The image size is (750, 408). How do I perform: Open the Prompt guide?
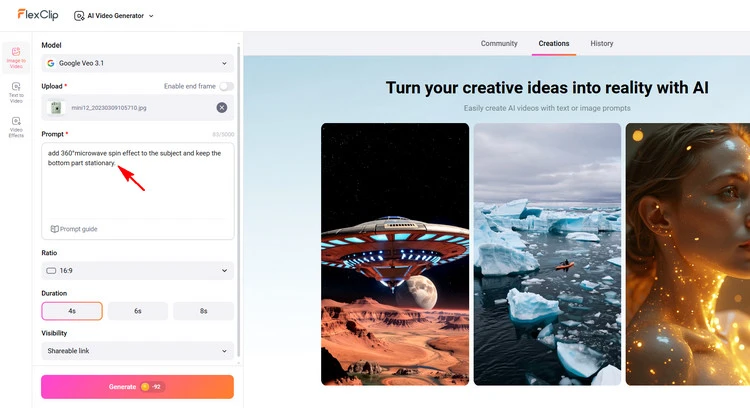74,229
